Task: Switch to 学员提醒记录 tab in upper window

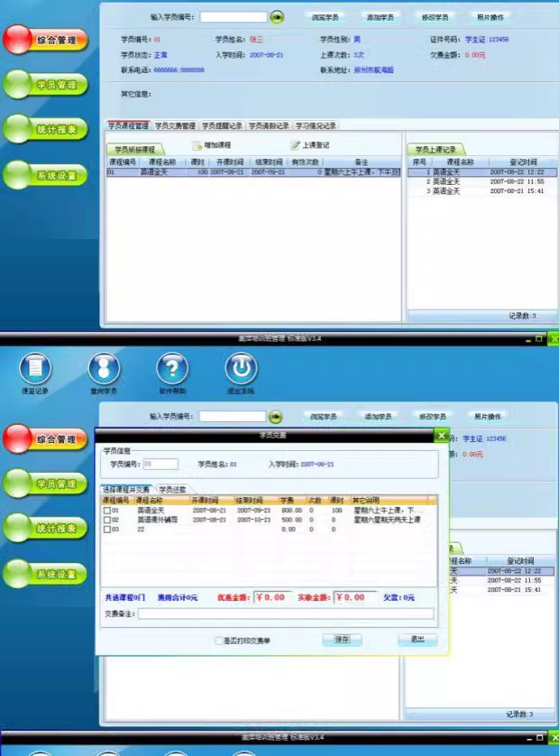Action: point(222,125)
